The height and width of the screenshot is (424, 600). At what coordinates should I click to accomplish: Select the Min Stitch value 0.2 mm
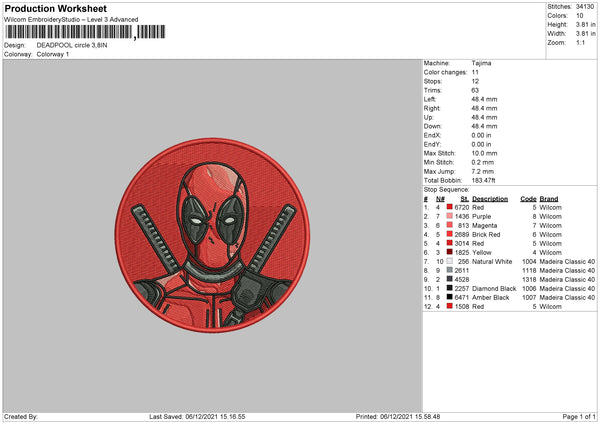[x=483, y=162]
